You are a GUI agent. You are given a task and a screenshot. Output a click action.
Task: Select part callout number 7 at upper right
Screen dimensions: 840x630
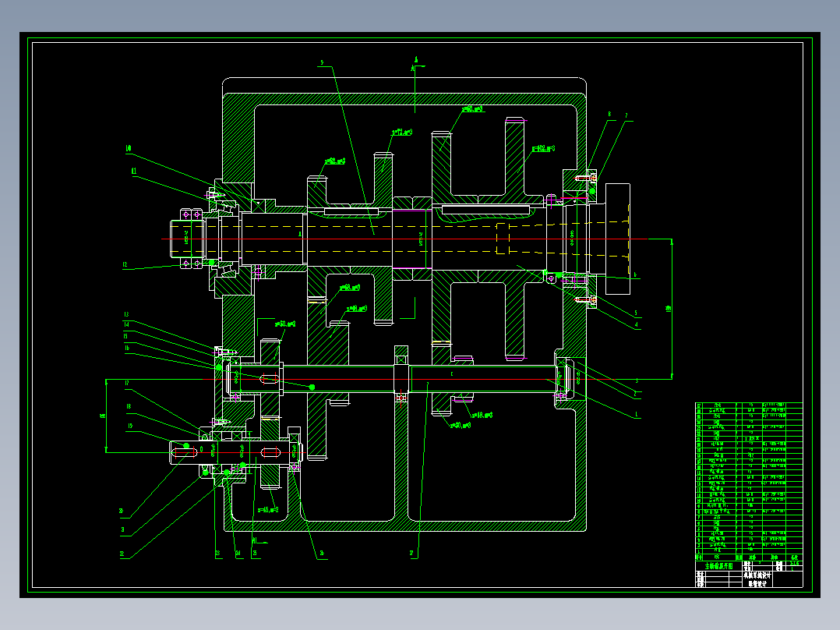click(x=626, y=116)
